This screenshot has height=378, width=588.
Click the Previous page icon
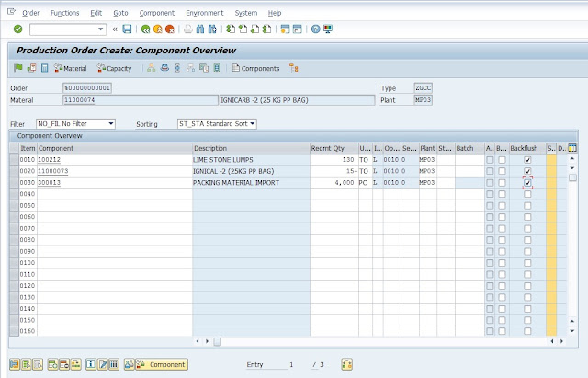(243, 29)
